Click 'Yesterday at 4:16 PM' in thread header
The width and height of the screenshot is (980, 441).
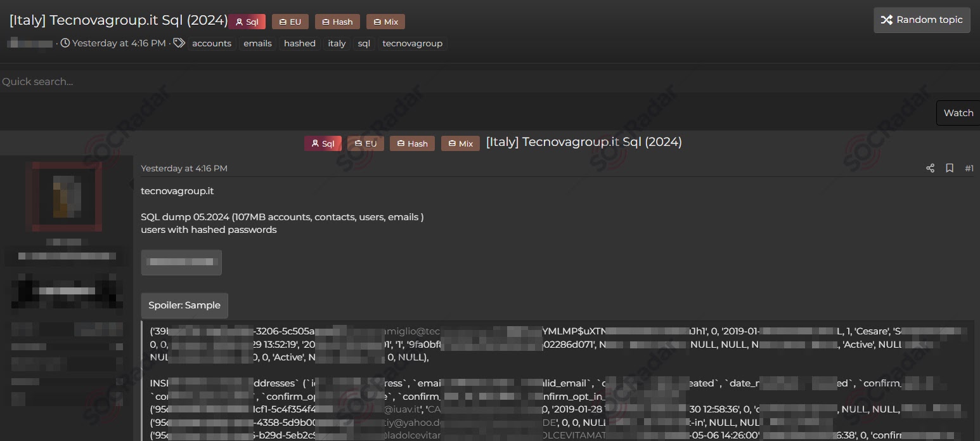pyautogui.click(x=119, y=43)
